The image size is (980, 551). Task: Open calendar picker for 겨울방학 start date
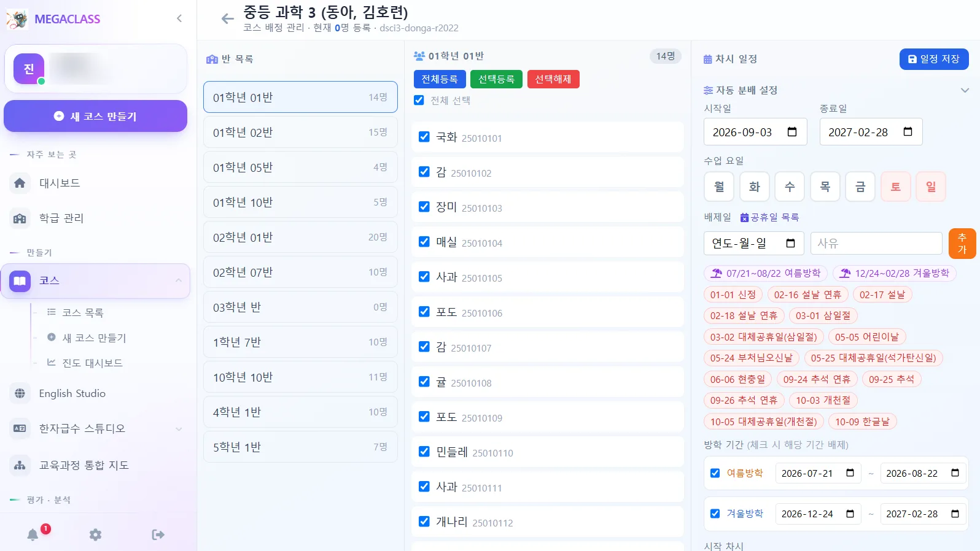coord(850,514)
